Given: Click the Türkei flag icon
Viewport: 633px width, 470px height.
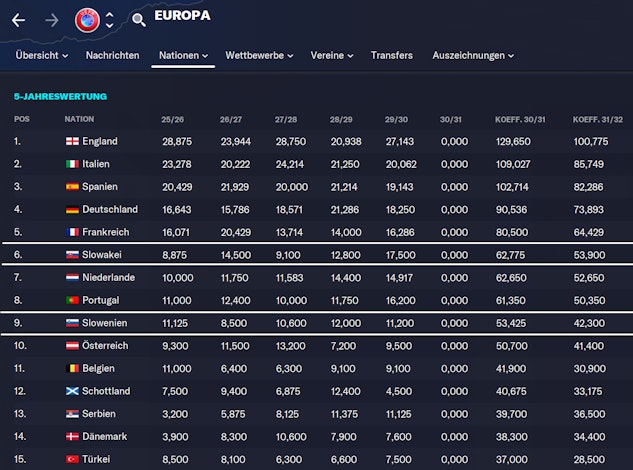Looking at the screenshot, I should (x=72, y=460).
